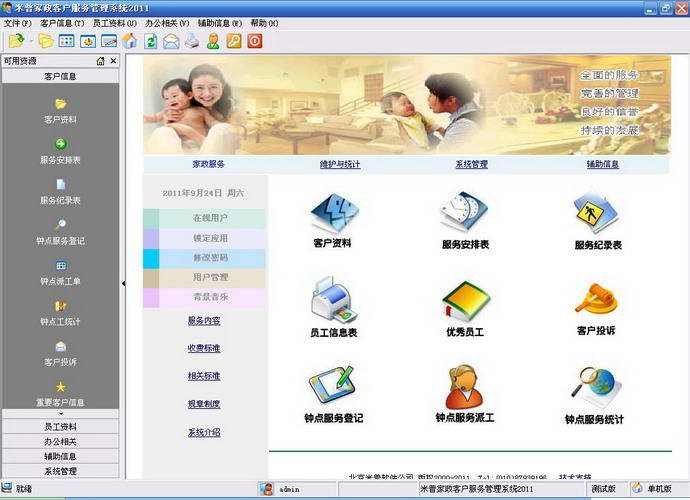Click the 测试版 status bar entry

(x=603, y=489)
